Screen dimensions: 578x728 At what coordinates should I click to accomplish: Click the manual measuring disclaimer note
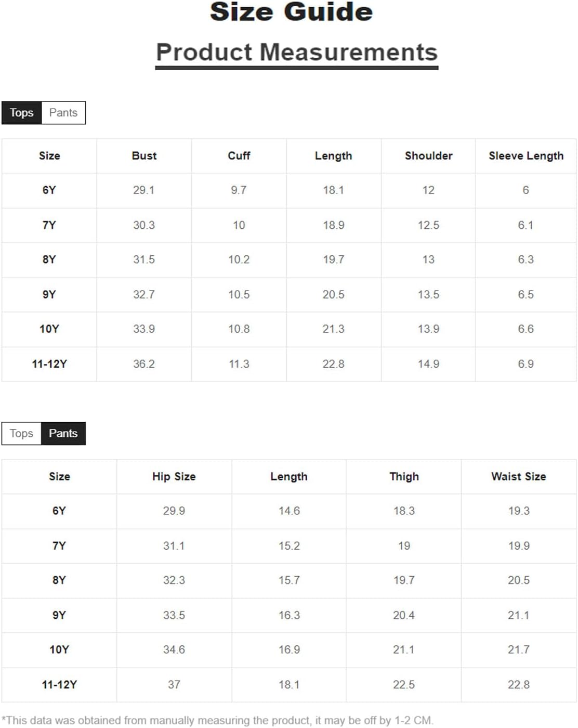tap(217, 721)
